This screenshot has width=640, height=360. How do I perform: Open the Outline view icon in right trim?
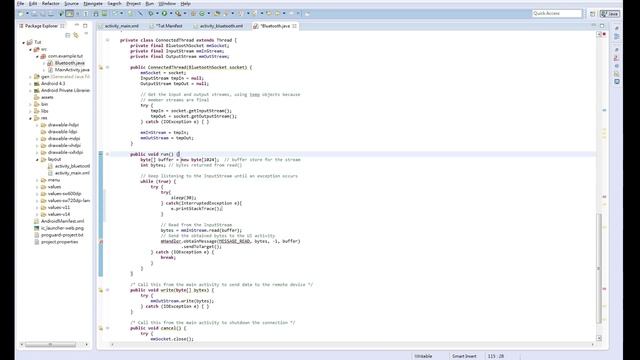click(x=617, y=36)
